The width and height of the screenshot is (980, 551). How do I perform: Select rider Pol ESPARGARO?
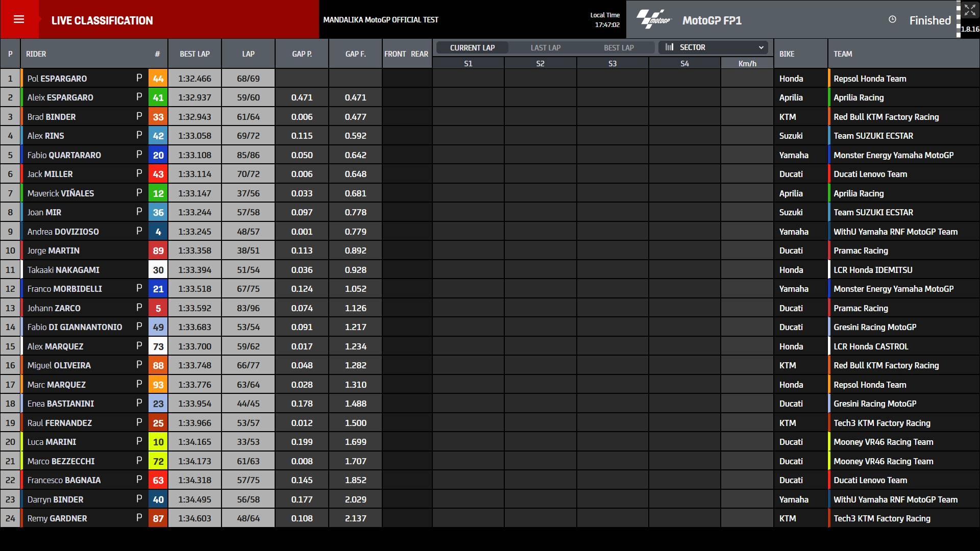[57, 79]
